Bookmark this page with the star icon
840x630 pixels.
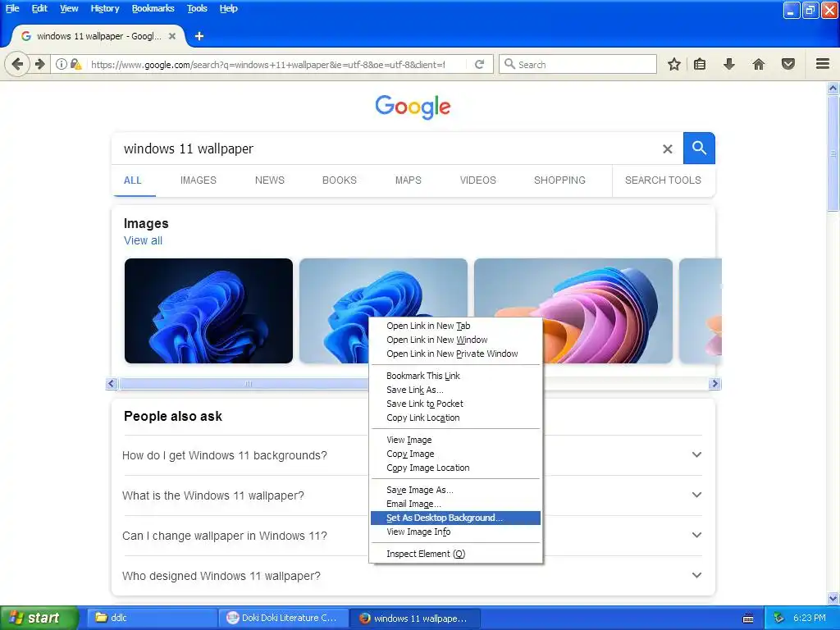674,64
